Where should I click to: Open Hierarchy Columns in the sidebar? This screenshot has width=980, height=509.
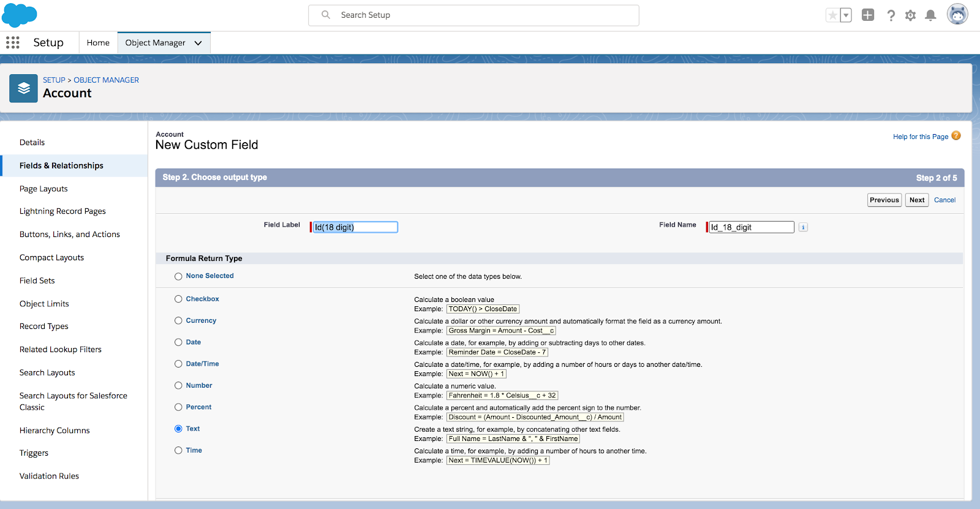(55, 431)
